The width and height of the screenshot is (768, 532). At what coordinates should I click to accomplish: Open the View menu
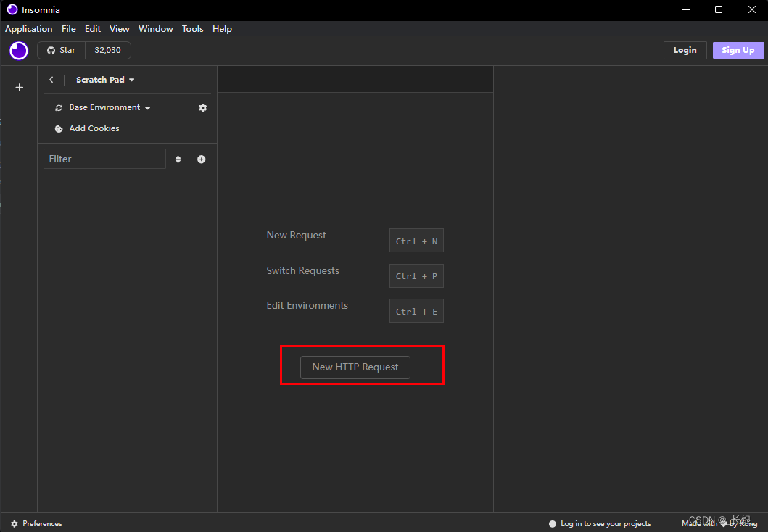(120, 29)
